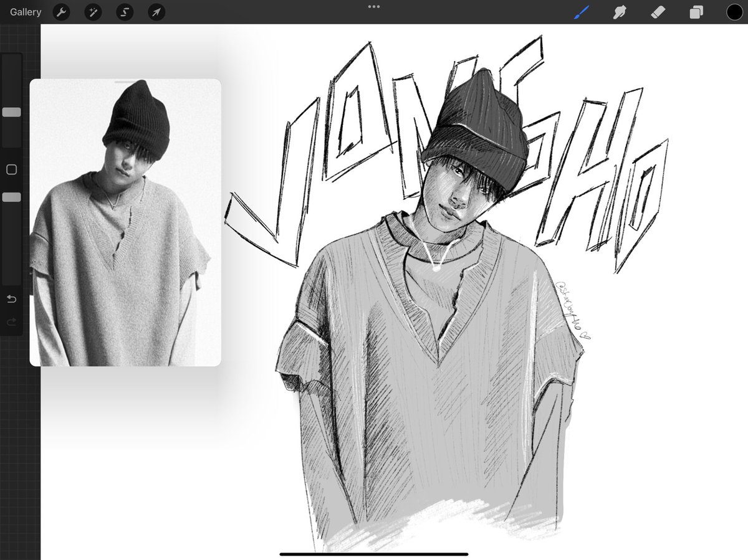
Task: Activate the Transform arrow tool
Action: pos(156,12)
